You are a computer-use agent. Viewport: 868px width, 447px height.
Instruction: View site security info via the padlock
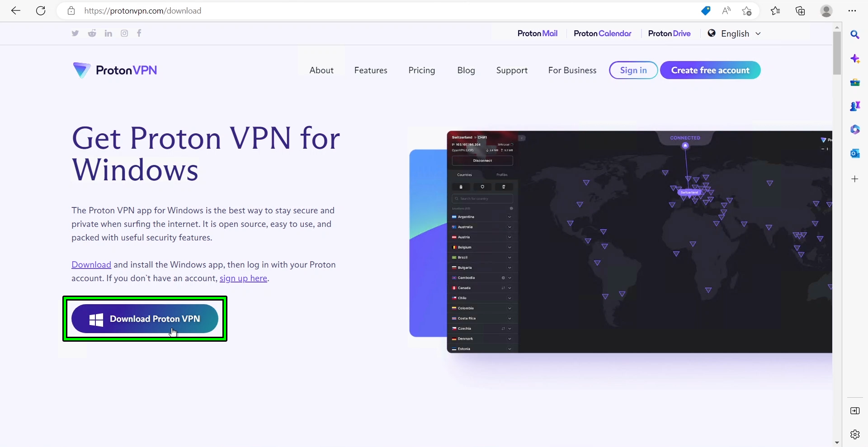tap(71, 11)
